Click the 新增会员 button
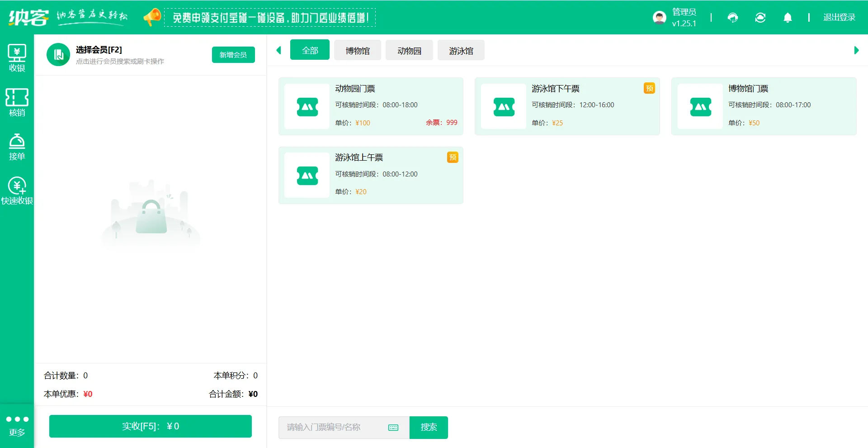 233,55
